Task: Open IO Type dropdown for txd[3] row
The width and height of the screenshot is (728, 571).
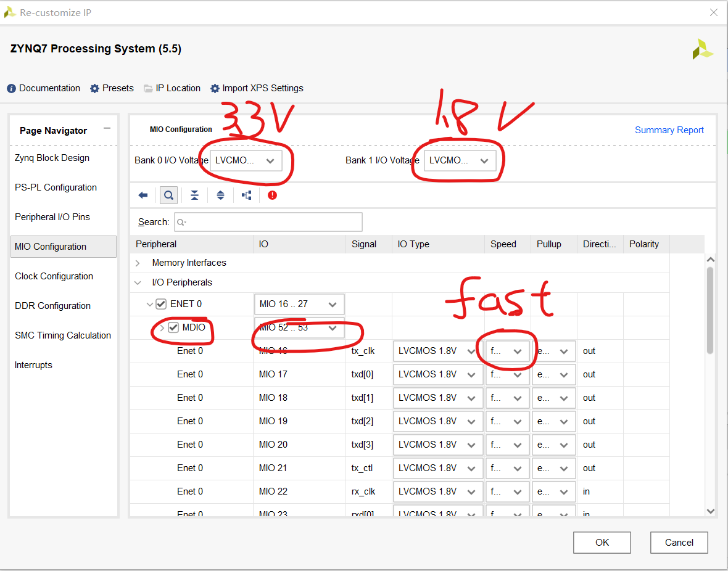Action: point(438,445)
